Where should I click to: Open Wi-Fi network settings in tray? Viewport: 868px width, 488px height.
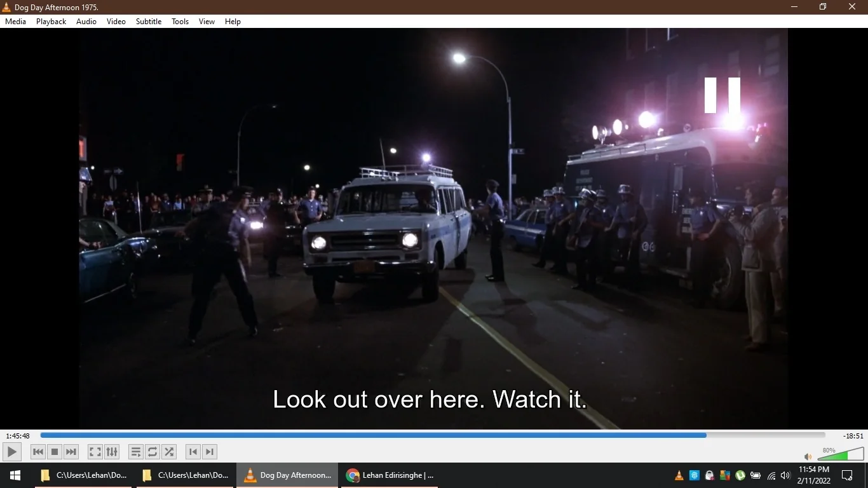[771, 475]
